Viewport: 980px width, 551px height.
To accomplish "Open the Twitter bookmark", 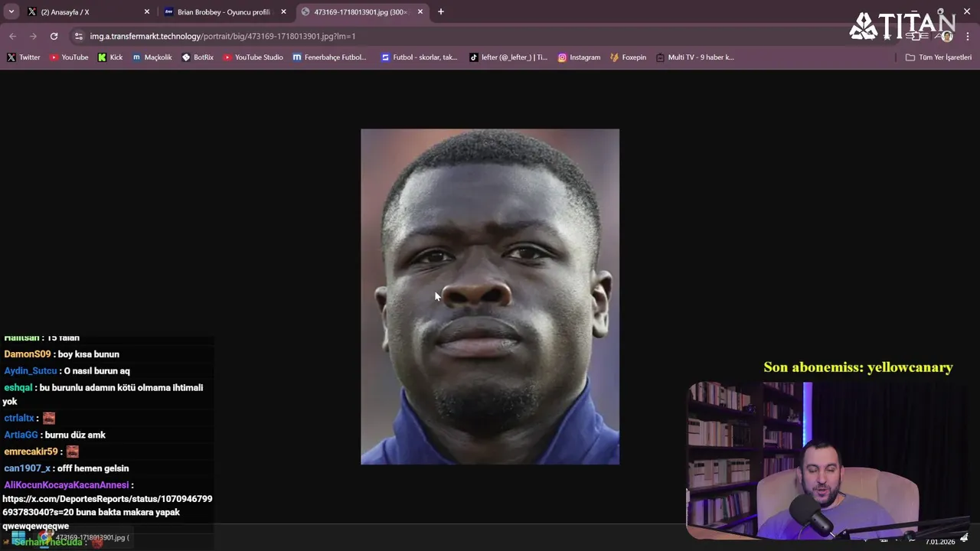I will coord(24,57).
